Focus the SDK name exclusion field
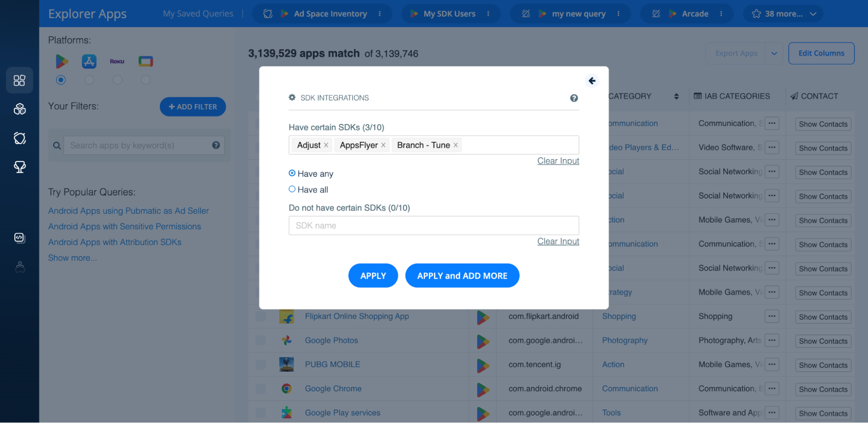Image resolution: width=868 pixels, height=423 pixels. pos(434,226)
